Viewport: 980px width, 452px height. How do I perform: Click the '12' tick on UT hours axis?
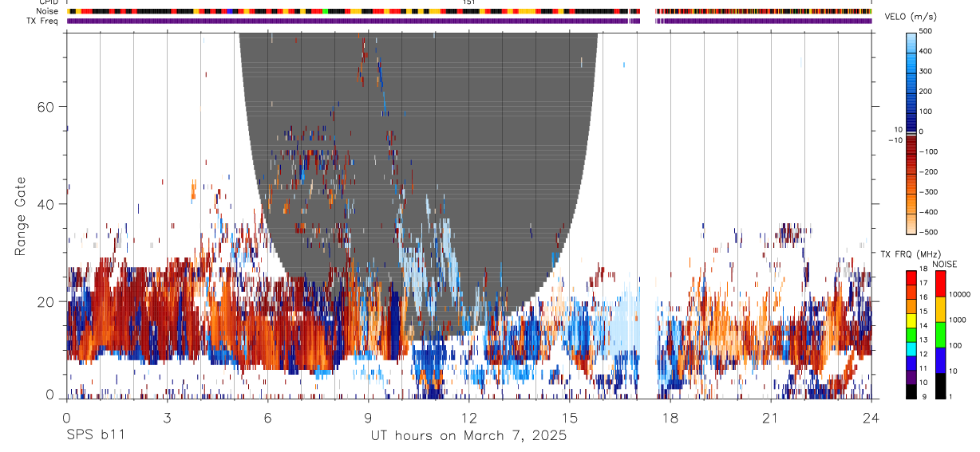click(x=468, y=418)
